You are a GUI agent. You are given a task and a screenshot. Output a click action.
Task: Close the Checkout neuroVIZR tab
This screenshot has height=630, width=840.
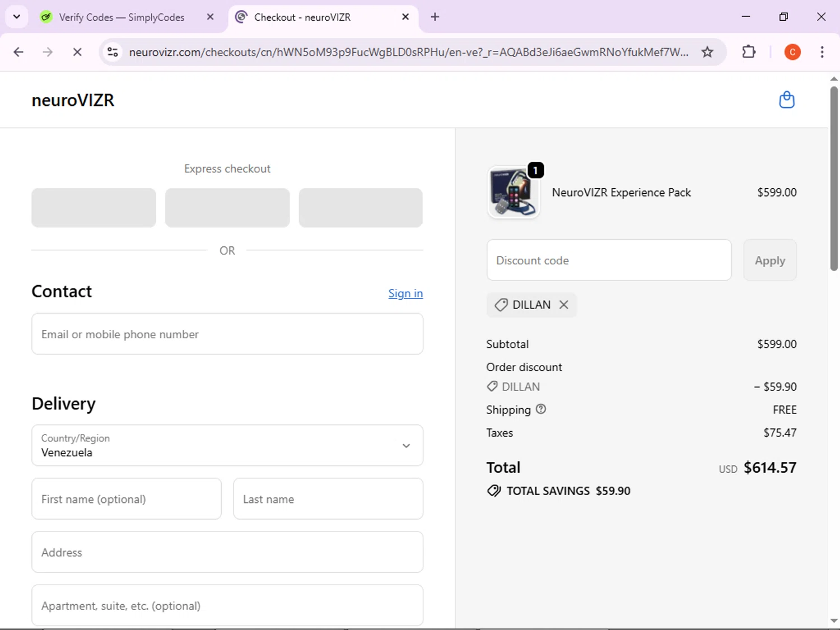[x=405, y=17]
